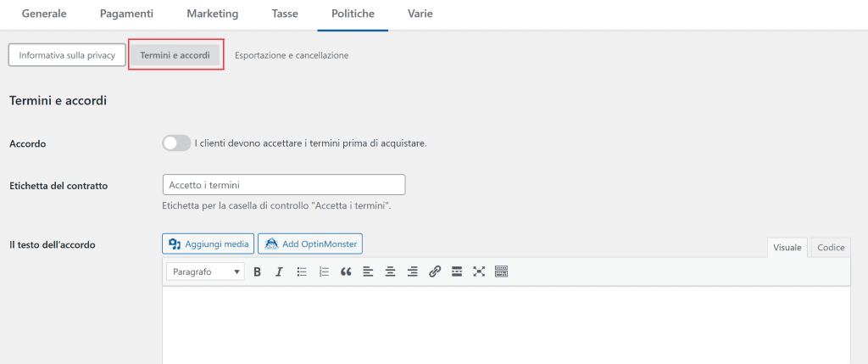Viewport: 868px width, 364px height.
Task: Toggle bold formatting in the editor
Action: click(257, 272)
